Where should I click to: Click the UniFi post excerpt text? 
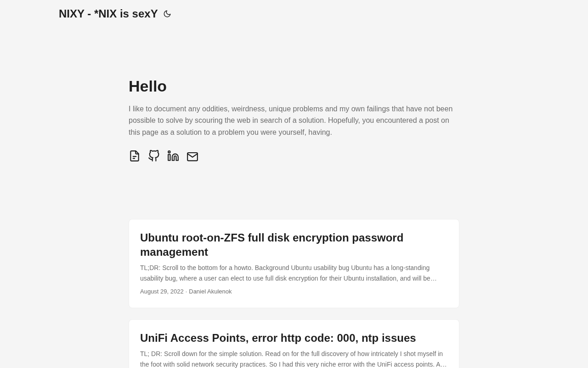[x=291, y=354]
